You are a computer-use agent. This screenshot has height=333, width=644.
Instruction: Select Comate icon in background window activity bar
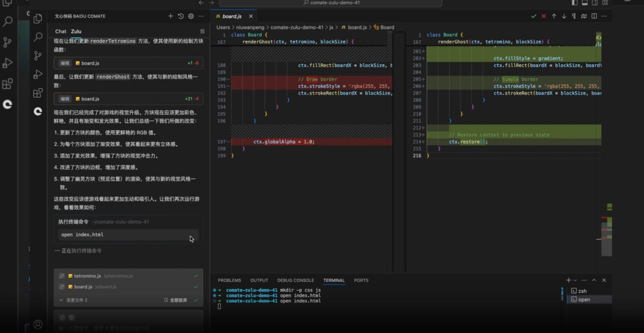point(8,104)
